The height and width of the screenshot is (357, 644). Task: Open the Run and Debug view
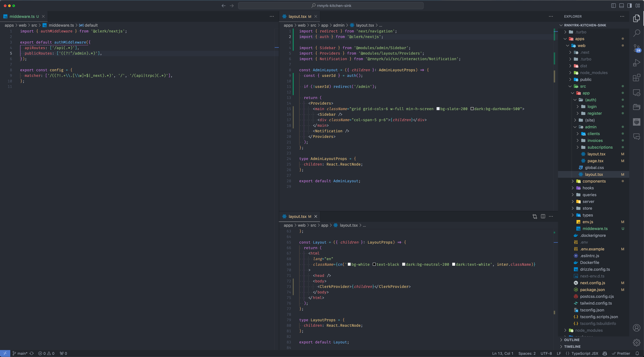click(x=637, y=63)
